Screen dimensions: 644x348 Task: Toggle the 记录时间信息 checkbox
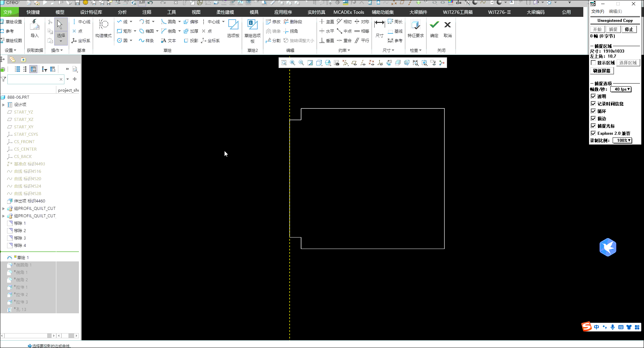pos(593,104)
